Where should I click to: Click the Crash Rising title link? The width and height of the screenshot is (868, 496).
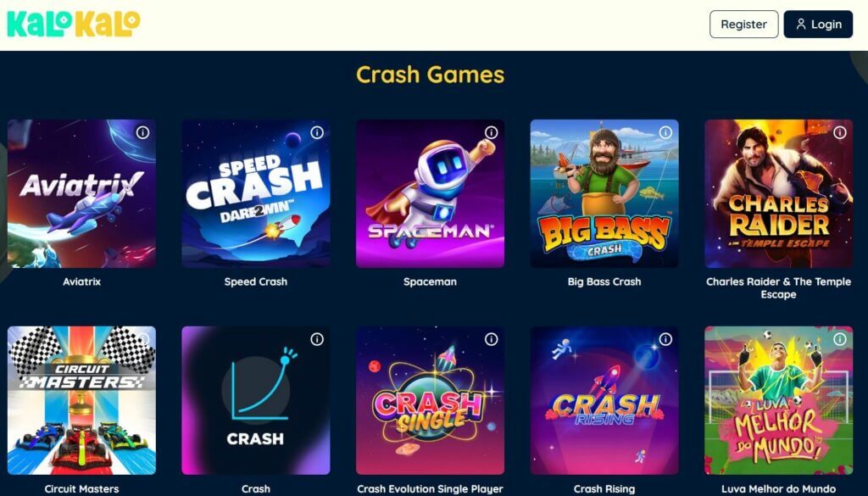pos(604,489)
